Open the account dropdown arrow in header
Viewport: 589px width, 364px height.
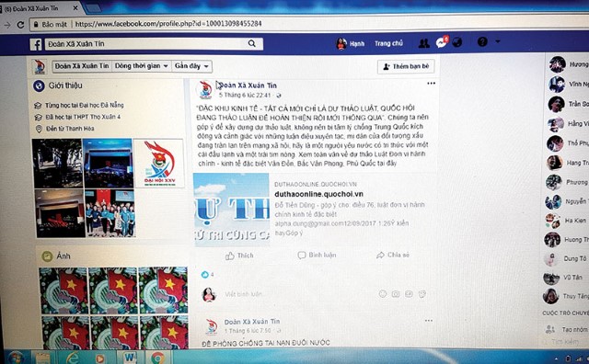point(498,41)
